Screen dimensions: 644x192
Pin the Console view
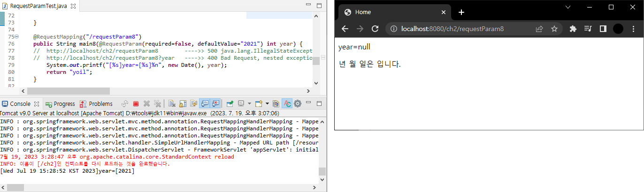[230, 104]
